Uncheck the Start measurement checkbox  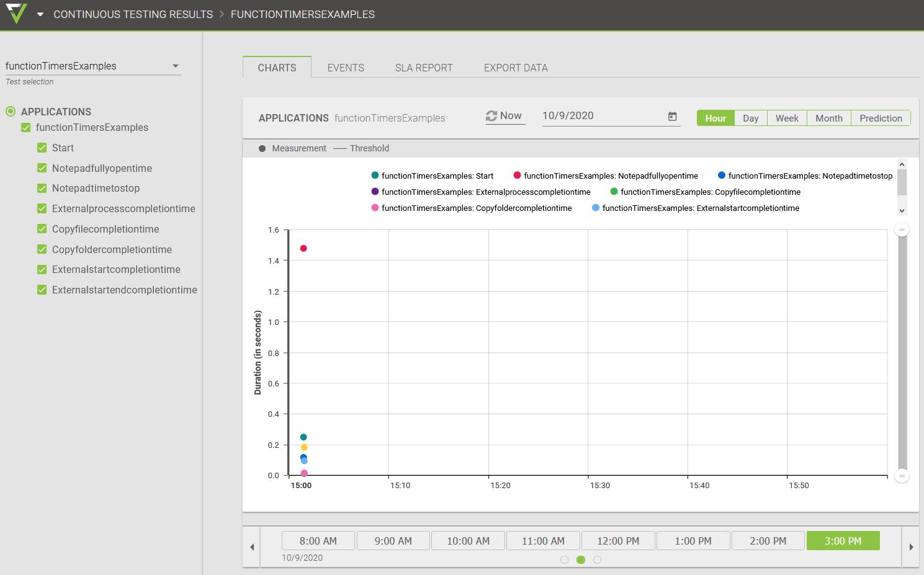click(42, 148)
